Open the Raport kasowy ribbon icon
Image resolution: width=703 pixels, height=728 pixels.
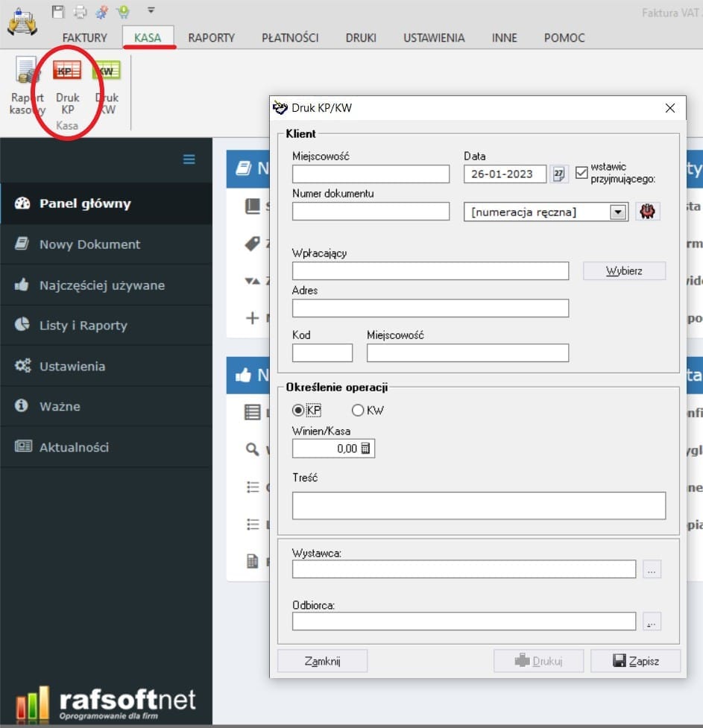pos(28,72)
